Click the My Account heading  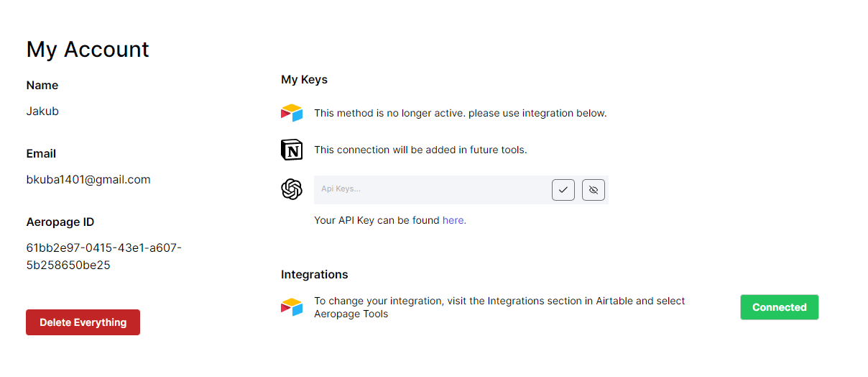pos(88,49)
